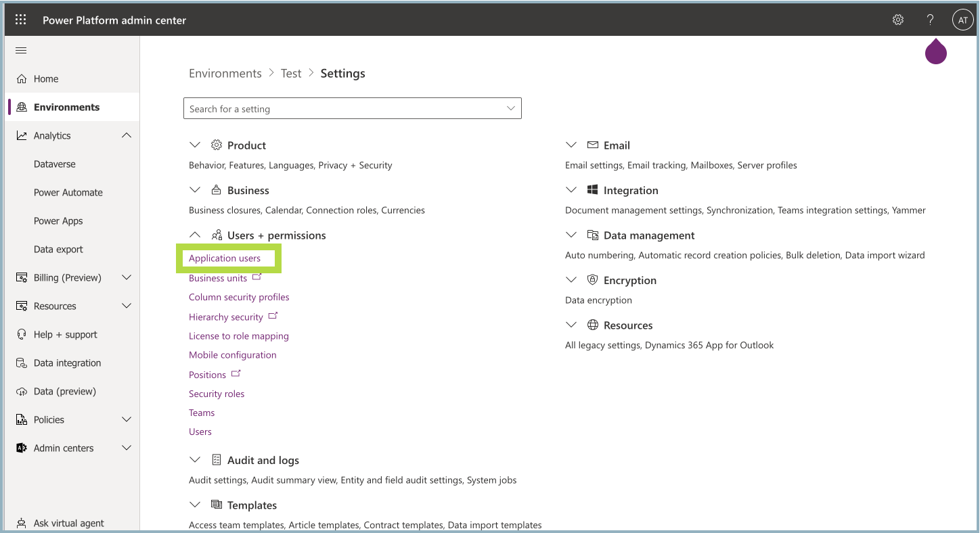This screenshot has height=533, width=980.
Task: Open the Application users link
Action: click(x=225, y=258)
